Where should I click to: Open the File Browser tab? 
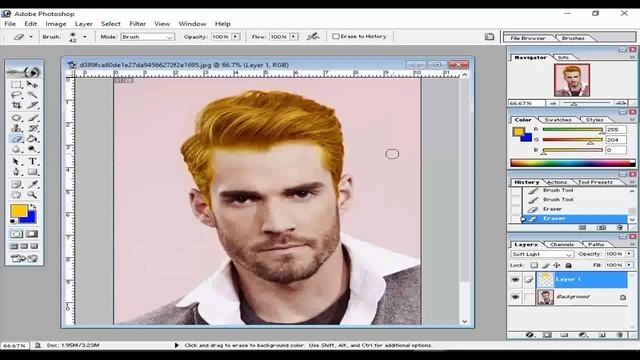pyautogui.click(x=528, y=38)
